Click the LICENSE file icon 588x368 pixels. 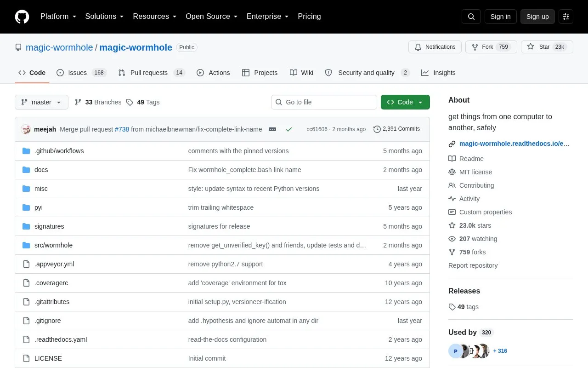click(26, 358)
